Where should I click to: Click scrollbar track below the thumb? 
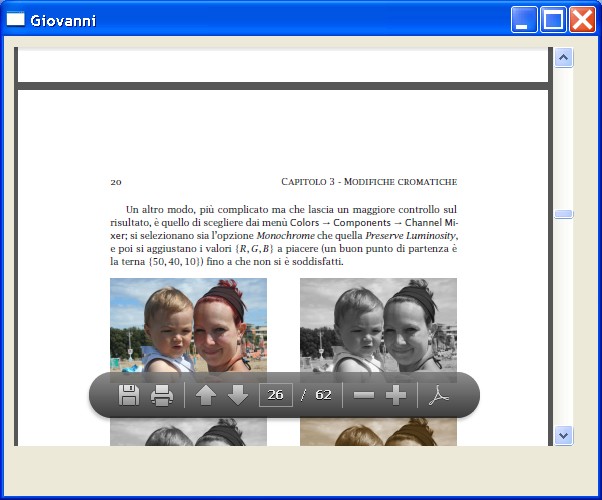point(563,320)
